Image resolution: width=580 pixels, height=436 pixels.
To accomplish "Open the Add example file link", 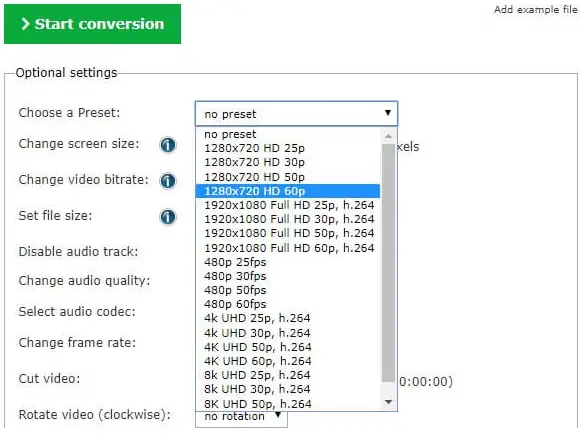I will coord(536,9).
